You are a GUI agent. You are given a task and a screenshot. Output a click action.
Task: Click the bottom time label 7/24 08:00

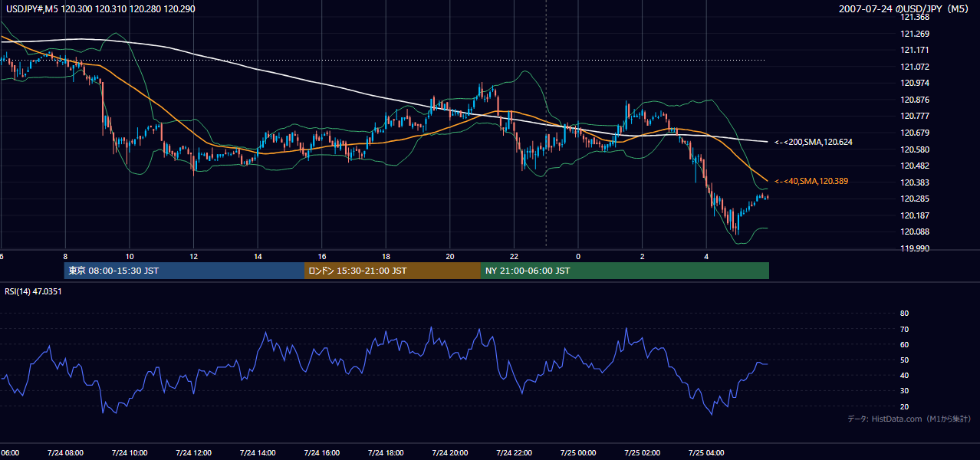coord(64,453)
